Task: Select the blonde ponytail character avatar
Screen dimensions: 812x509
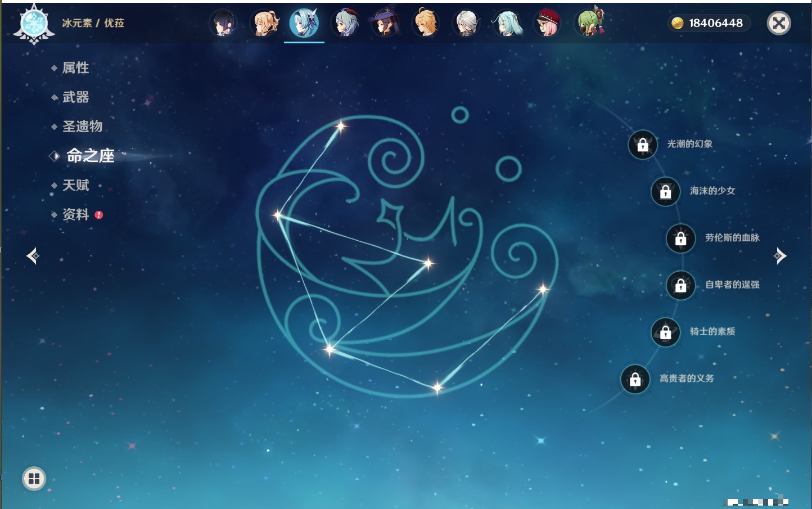Action: click(264, 23)
